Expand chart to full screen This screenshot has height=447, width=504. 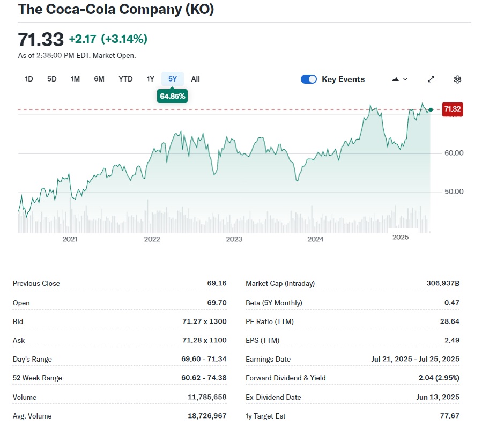click(431, 79)
